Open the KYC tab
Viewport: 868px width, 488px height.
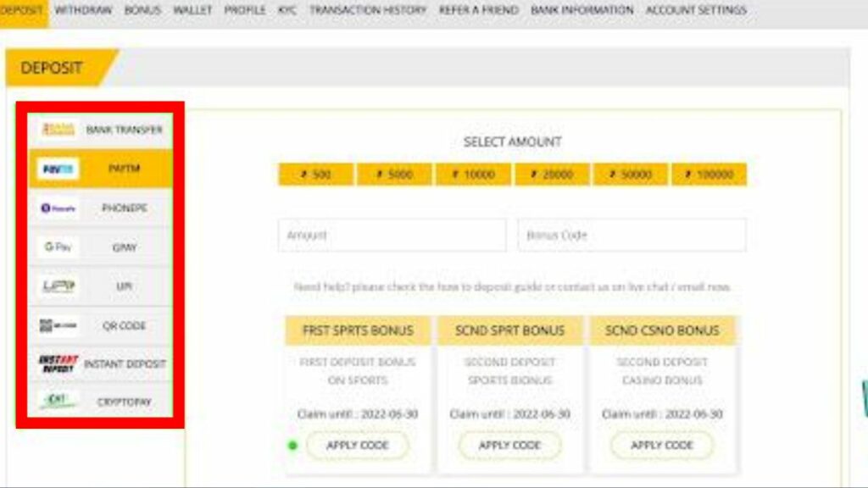(287, 10)
